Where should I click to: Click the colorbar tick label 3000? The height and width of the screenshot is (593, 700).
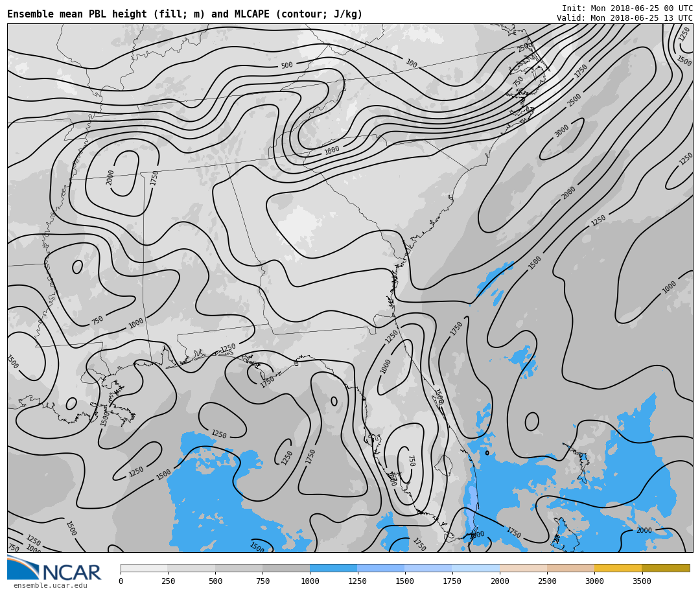[x=594, y=581]
